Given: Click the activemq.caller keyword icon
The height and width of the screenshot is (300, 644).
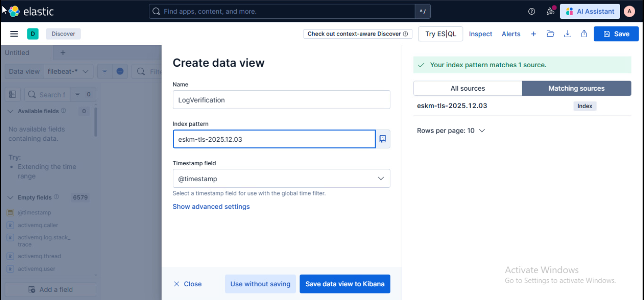Looking at the screenshot, I should [11, 225].
